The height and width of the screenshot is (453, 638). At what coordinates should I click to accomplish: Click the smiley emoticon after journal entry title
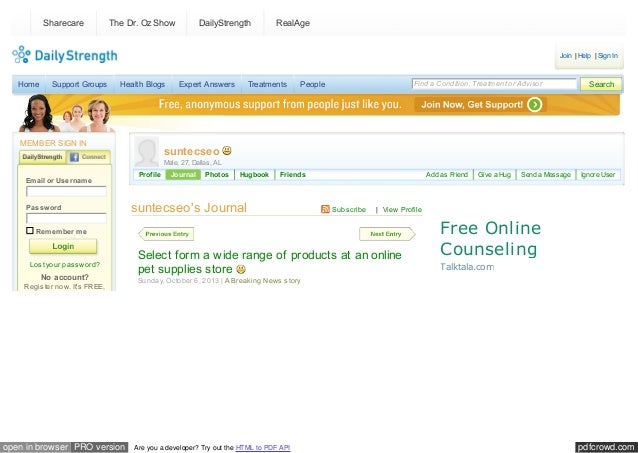pos(241,269)
